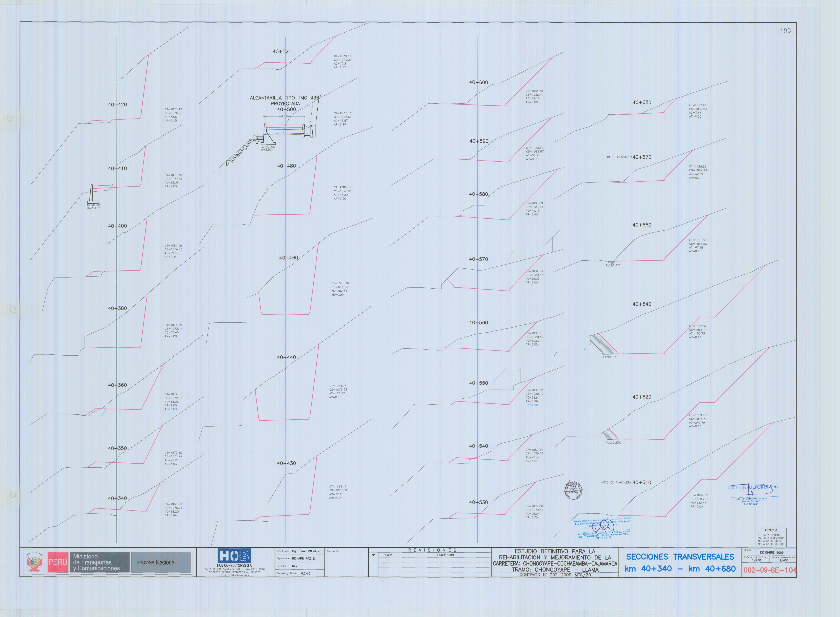This screenshot has width=840, height=617.
Task: Click the 8.15 dimension above the culvert
Action: coord(284,117)
